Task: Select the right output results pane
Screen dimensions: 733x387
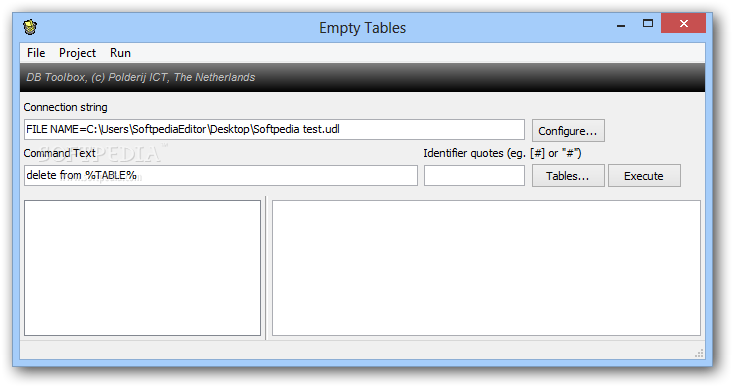Action: tap(486, 268)
